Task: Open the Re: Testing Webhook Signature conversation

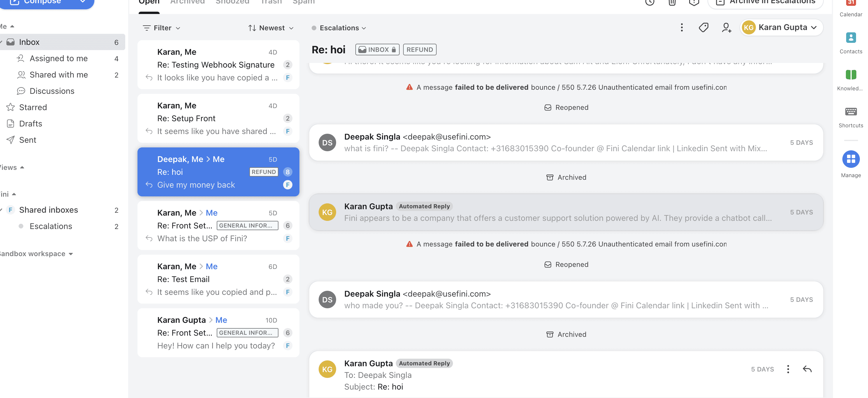Action: tap(218, 65)
